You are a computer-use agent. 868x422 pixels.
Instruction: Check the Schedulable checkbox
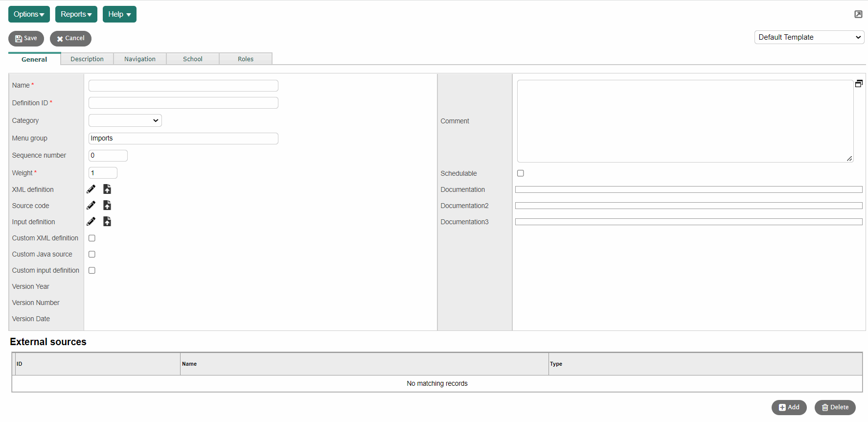pos(521,173)
